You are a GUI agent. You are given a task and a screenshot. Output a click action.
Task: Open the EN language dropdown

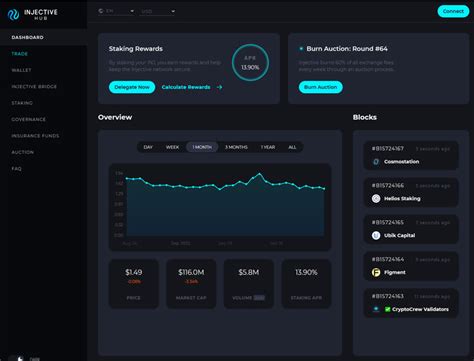(x=117, y=11)
